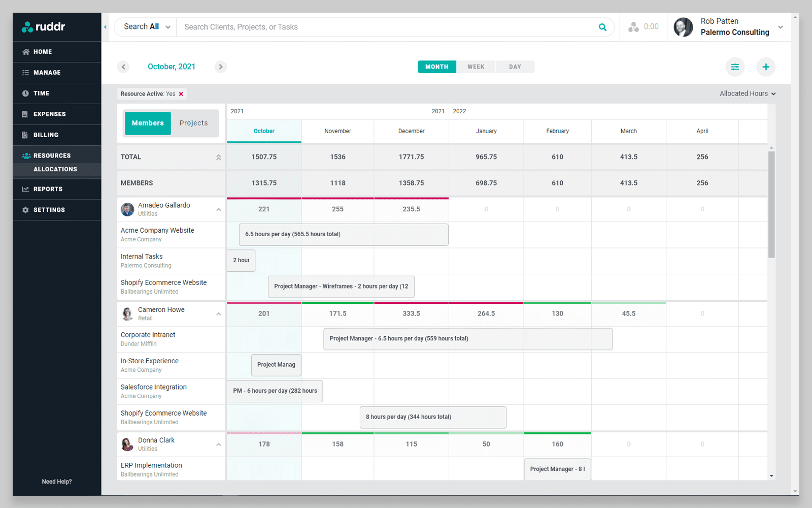Switch to the Day view tab
812x508 pixels.
click(515, 67)
